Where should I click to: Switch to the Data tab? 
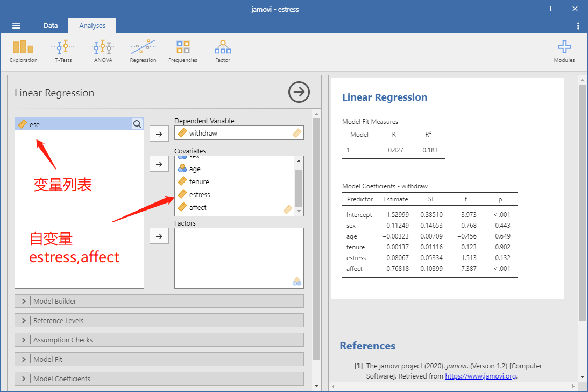pyautogui.click(x=50, y=25)
